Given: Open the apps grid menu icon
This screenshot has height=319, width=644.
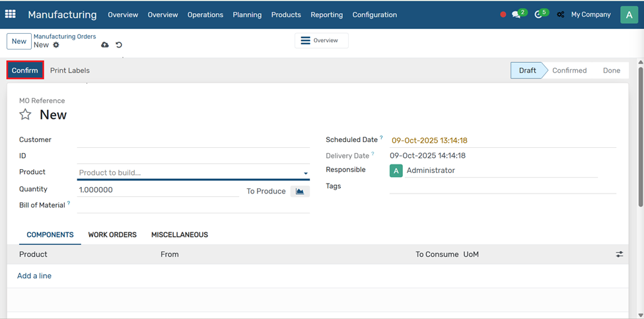Looking at the screenshot, I should click(11, 14).
